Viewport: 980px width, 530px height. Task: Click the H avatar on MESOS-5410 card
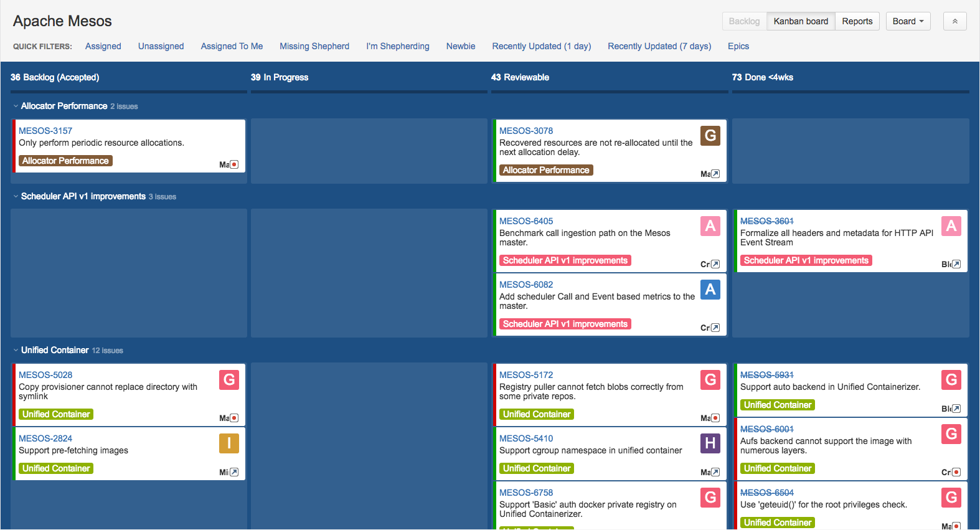[x=710, y=443]
